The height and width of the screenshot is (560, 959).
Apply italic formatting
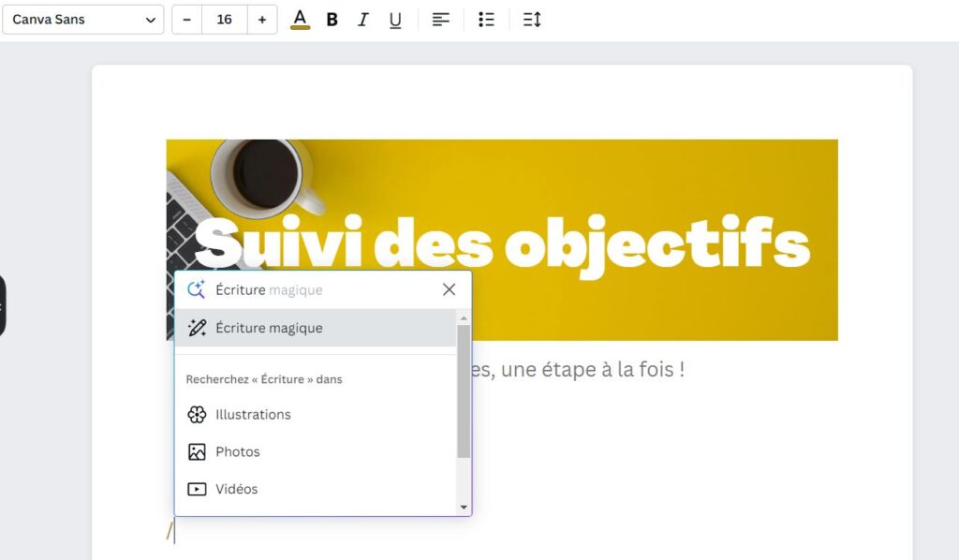pos(363,19)
